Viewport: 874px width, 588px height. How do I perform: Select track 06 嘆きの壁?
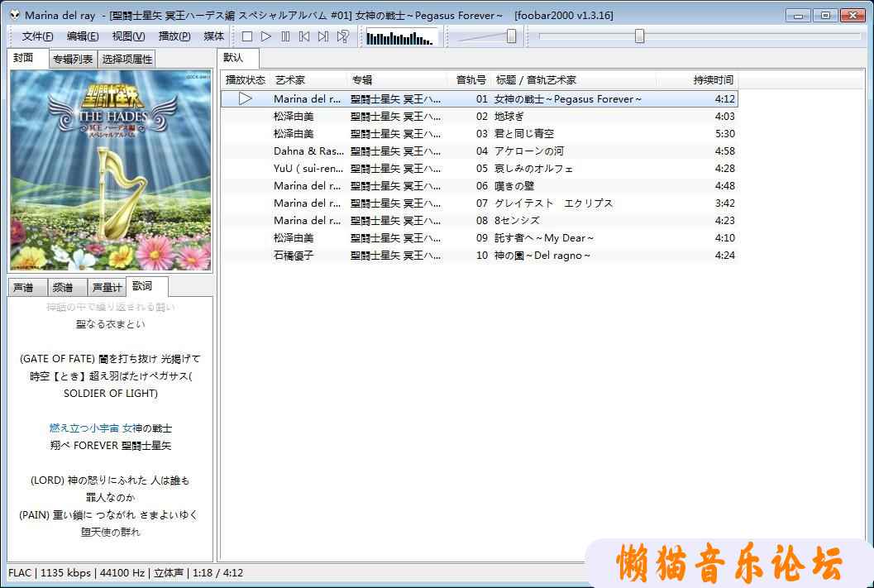pyautogui.click(x=480, y=185)
